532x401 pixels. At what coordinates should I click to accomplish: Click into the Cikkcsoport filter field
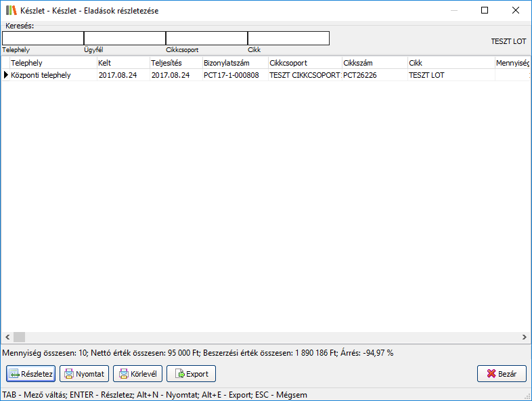click(206, 38)
